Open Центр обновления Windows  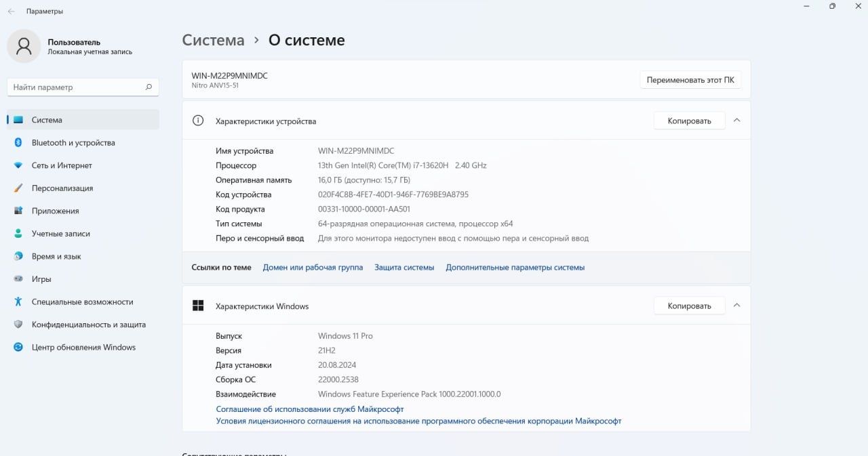83,347
